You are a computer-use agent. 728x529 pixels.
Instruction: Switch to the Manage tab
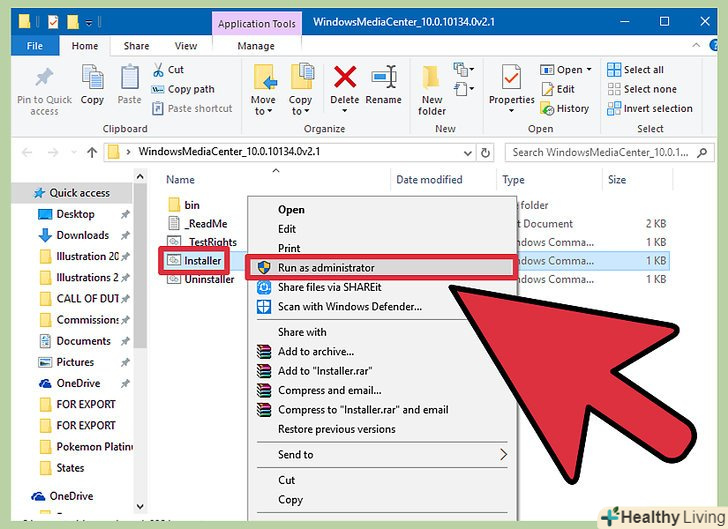click(256, 46)
